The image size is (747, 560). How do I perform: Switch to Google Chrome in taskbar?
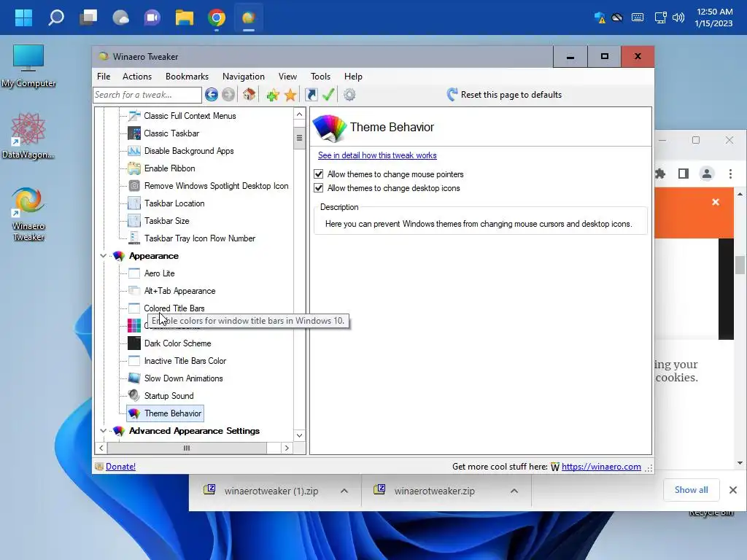click(217, 18)
